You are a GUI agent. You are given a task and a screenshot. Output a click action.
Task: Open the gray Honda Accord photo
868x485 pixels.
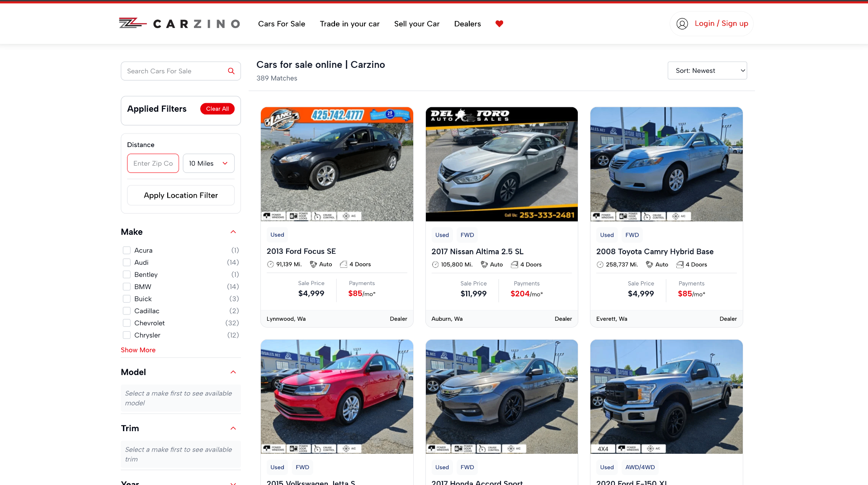[502, 397]
